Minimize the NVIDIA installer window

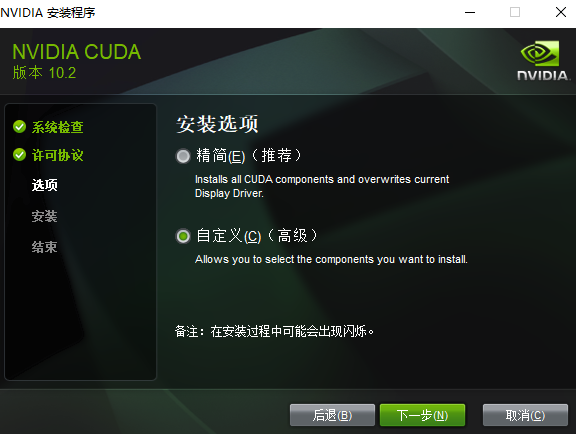coord(470,12)
